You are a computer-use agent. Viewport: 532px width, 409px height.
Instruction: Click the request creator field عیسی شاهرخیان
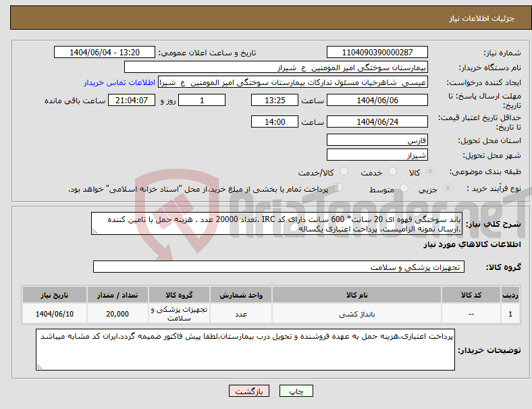coord(293,82)
